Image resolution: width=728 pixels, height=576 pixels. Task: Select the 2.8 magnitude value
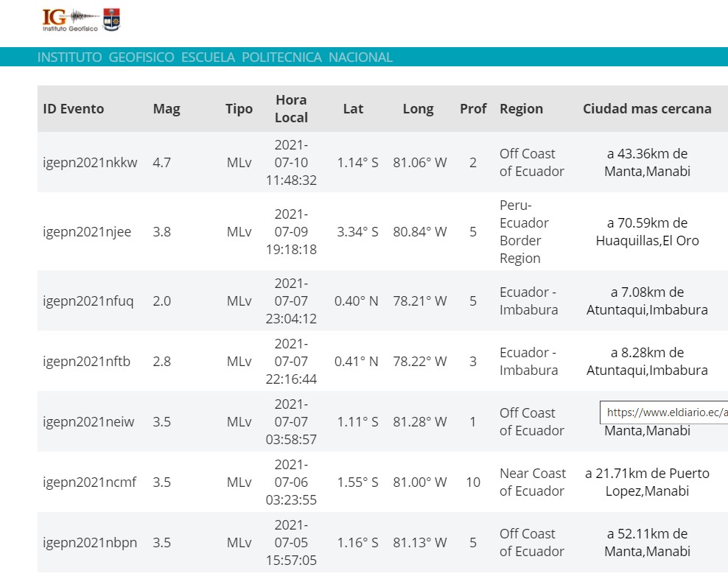click(x=161, y=361)
